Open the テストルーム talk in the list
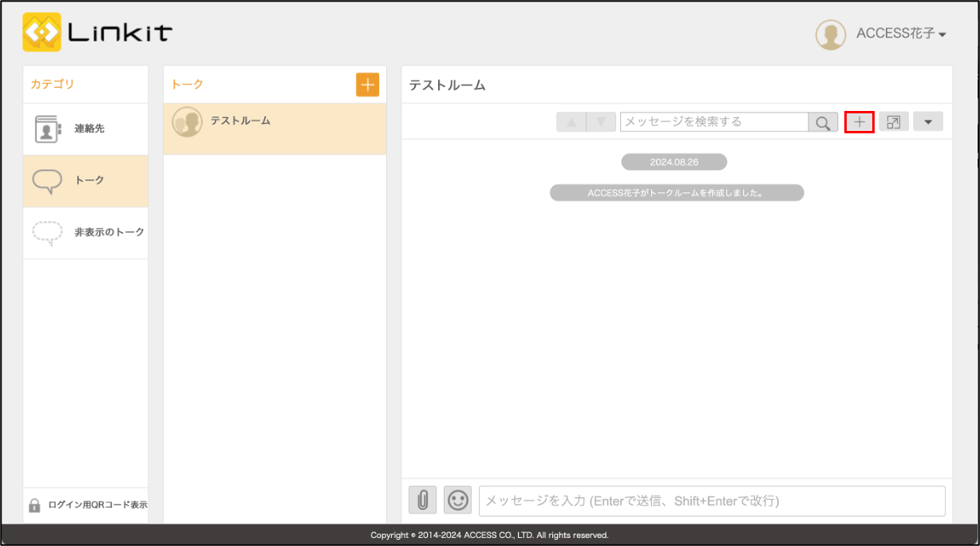This screenshot has height=546, width=980. point(275,129)
